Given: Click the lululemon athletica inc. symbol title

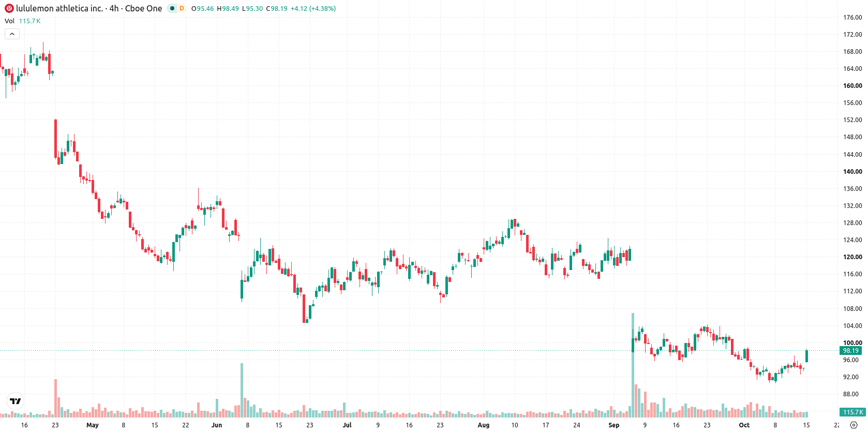Looking at the screenshot, I should coord(59,8).
